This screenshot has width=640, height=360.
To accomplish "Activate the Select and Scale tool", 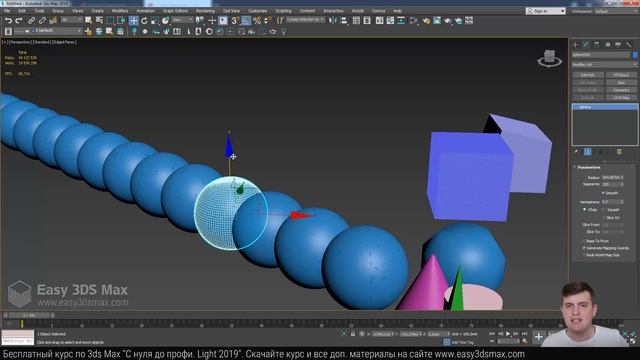I will [x=155, y=20].
